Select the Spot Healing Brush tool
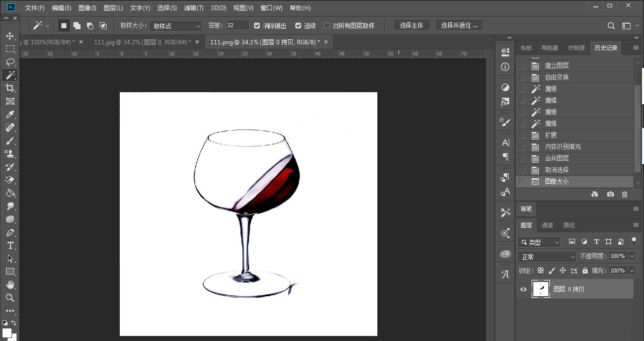644x341 pixels. [x=10, y=127]
